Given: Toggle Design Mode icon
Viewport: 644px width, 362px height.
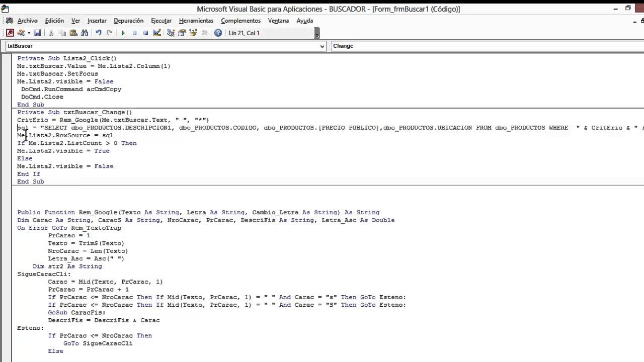Looking at the screenshot, I should tap(157, 33).
